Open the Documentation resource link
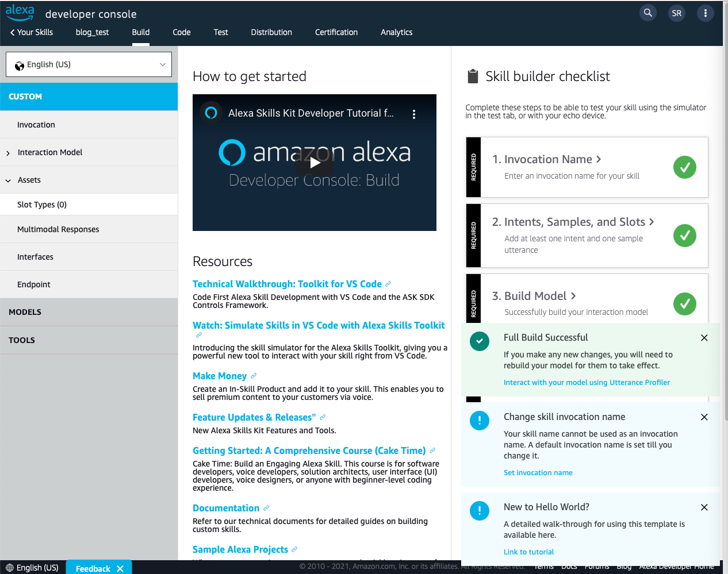The height and width of the screenshot is (574, 728). (226, 508)
